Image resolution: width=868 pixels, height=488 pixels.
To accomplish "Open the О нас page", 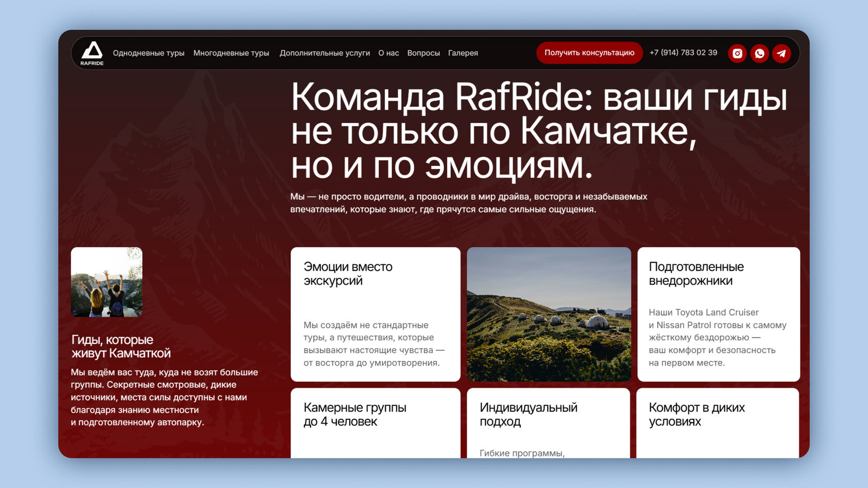I will click(x=389, y=53).
